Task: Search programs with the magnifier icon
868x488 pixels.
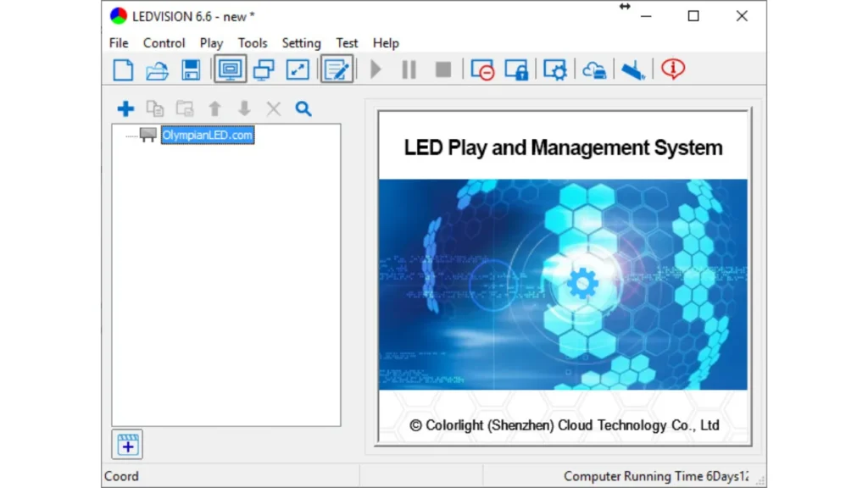Action: [x=303, y=108]
